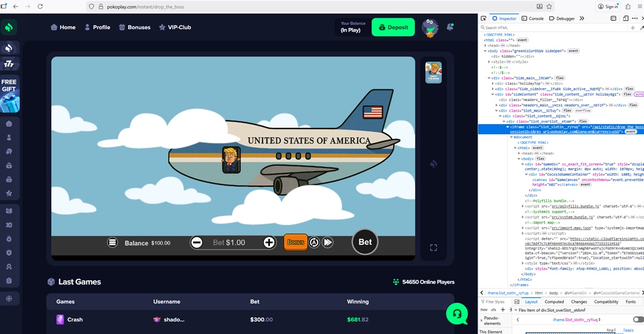Expand the Pseudo-elements section

481,320
